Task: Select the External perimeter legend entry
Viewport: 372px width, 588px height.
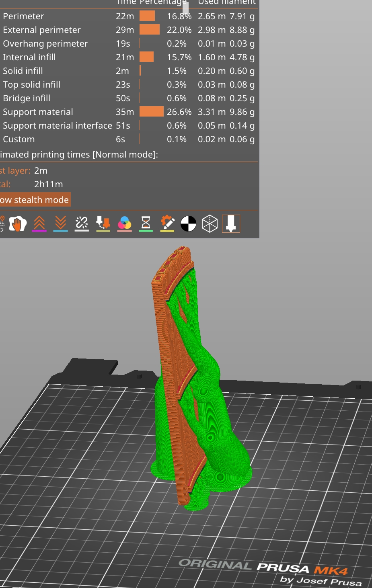Action: point(41,30)
